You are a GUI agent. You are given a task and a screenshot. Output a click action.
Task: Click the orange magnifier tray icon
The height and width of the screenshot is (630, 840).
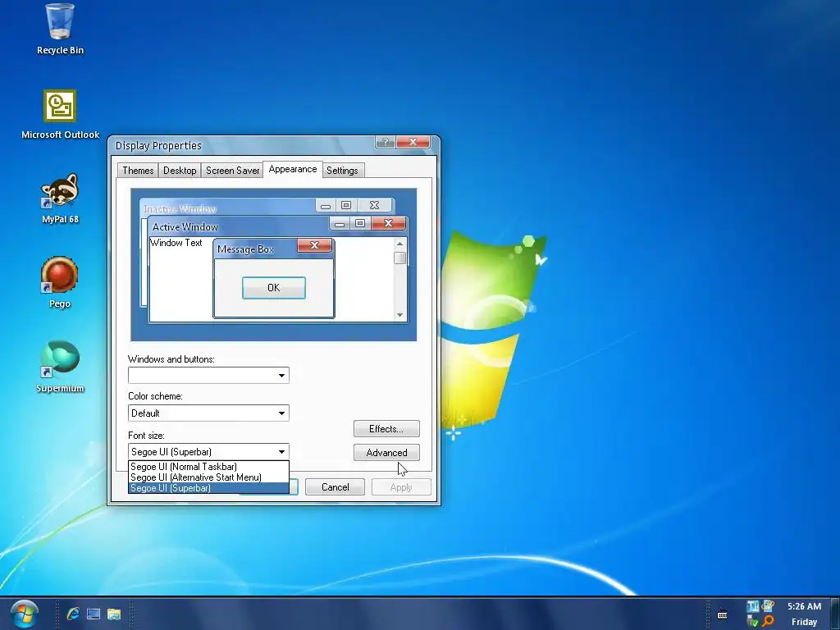tap(768, 622)
